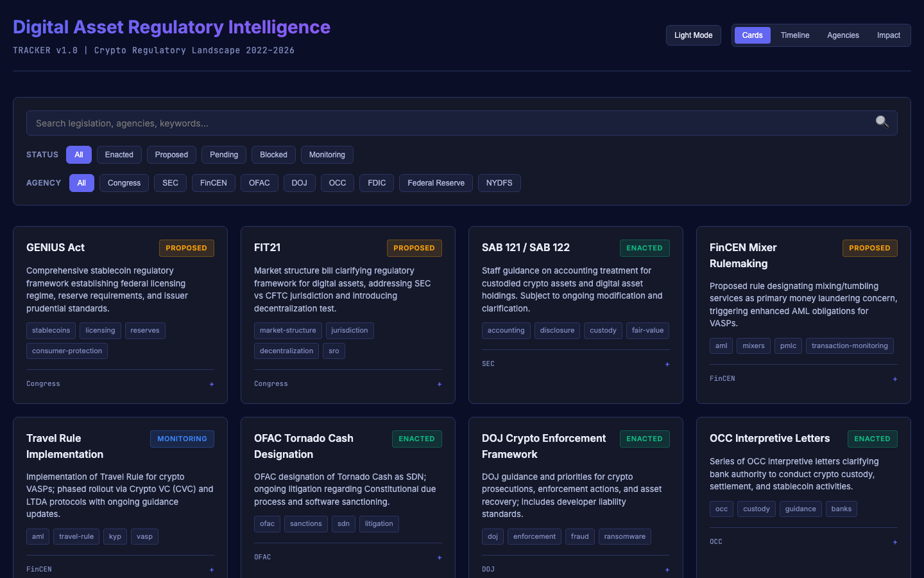Click the travel-rule tag
Screen dimensions: 924x578
click(76, 537)
